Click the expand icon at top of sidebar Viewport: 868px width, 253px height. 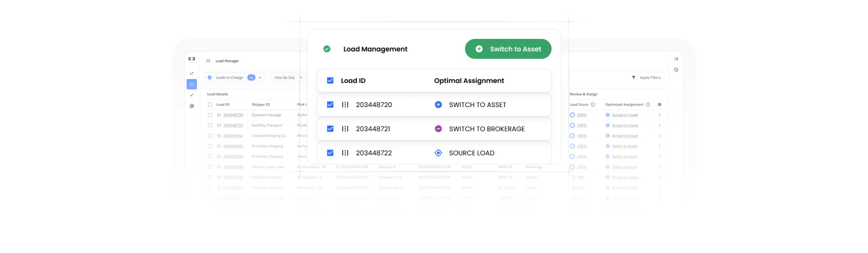tap(192, 59)
